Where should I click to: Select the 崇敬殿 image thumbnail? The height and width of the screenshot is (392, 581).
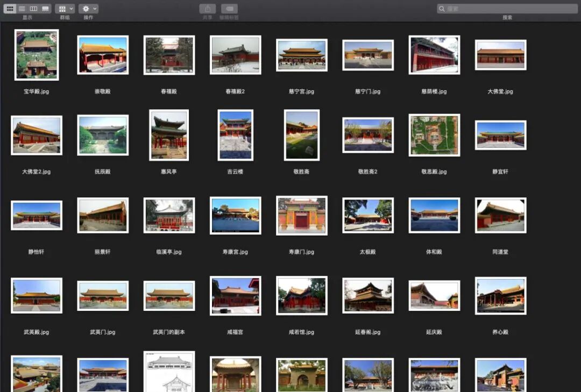pos(103,55)
